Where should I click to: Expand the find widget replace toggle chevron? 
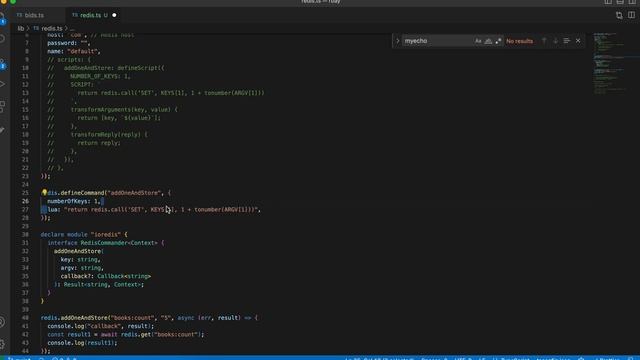(x=397, y=41)
